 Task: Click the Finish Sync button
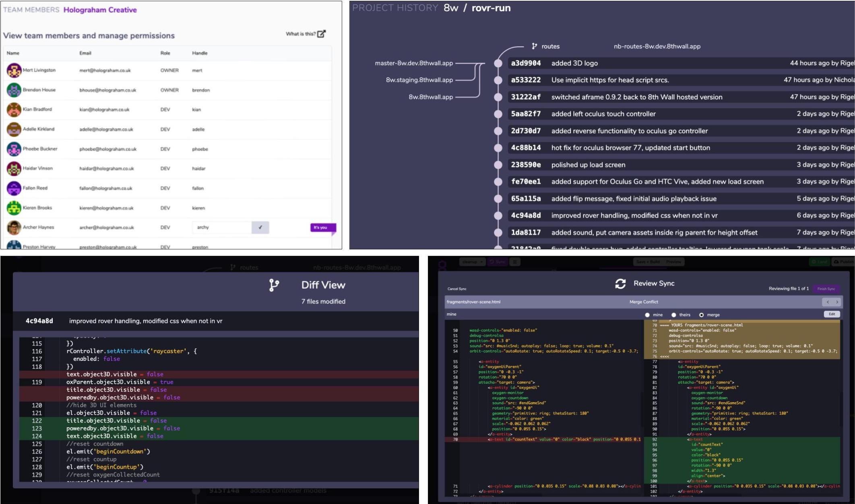(826, 288)
